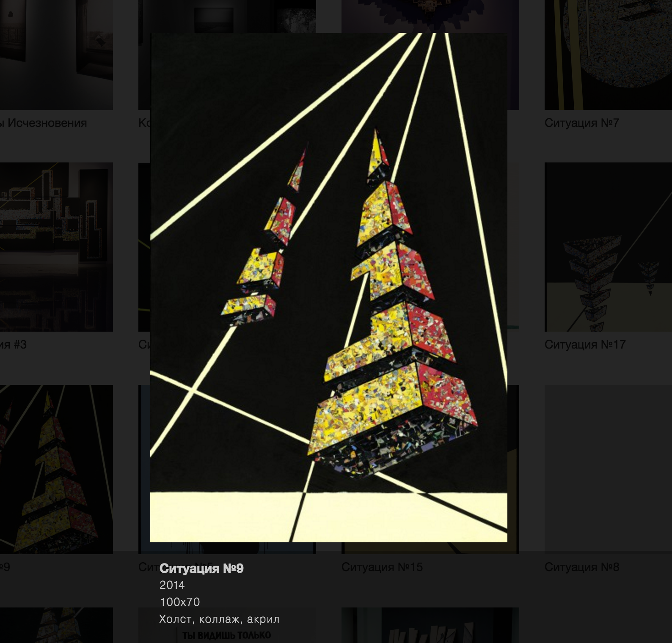Open the Ситуация №7 thumbnail

[x=608, y=55]
